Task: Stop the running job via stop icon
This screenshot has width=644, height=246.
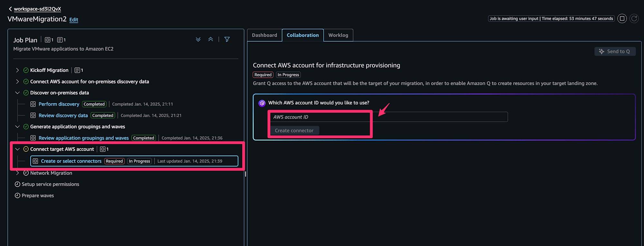Action: coord(622,19)
